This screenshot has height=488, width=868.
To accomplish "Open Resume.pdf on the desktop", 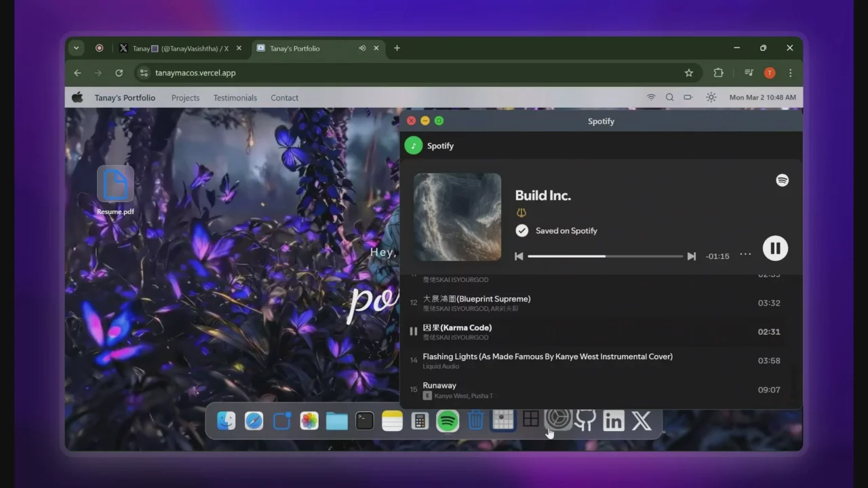I will (x=115, y=190).
